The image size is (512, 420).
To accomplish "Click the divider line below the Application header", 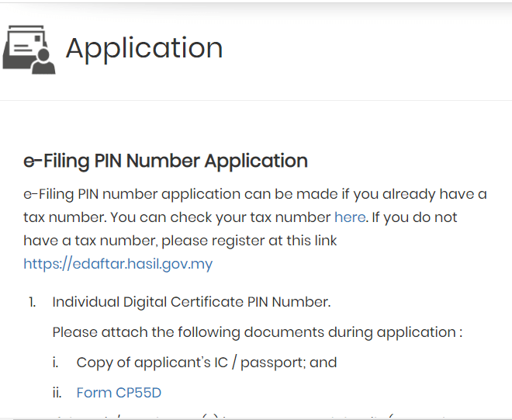I will (256, 100).
